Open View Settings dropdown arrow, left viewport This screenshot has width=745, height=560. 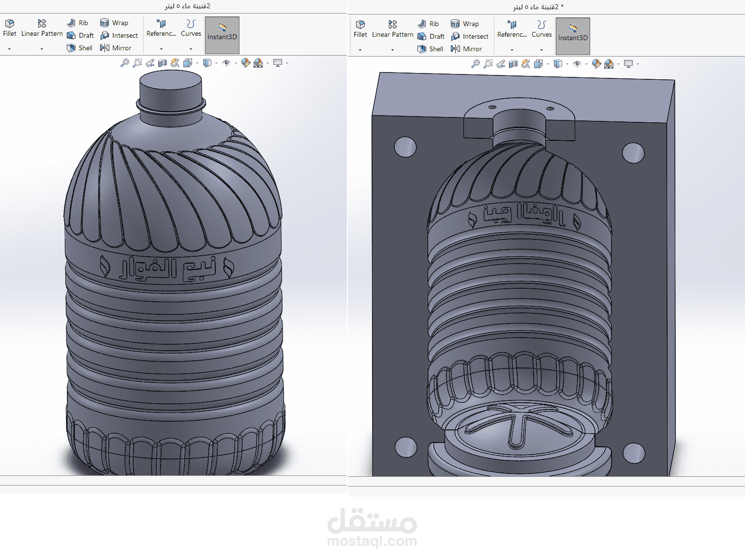coord(287,63)
